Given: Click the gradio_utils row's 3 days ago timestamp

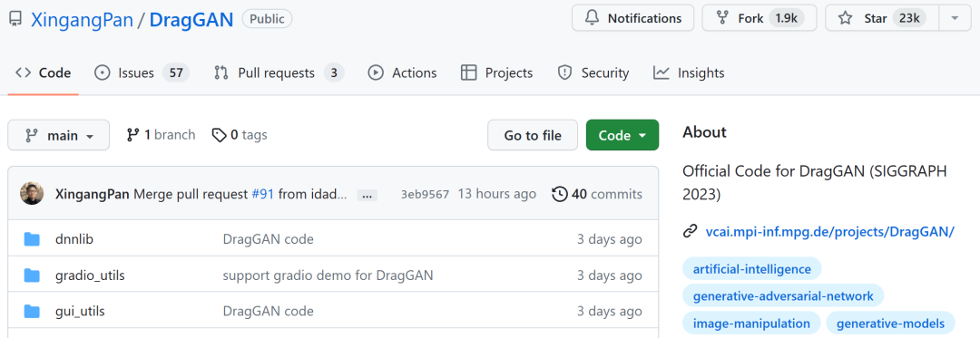Looking at the screenshot, I should pyautogui.click(x=610, y=275).
